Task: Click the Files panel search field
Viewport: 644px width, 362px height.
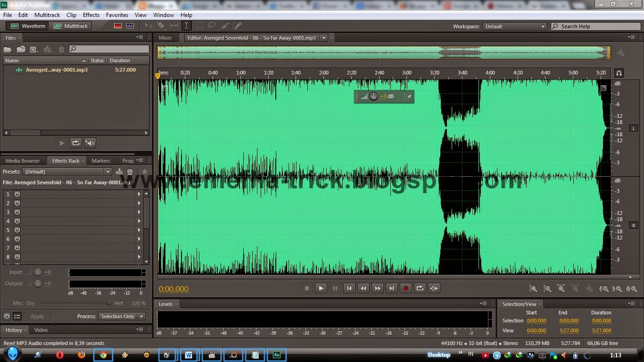Action: tap(109, 49)
